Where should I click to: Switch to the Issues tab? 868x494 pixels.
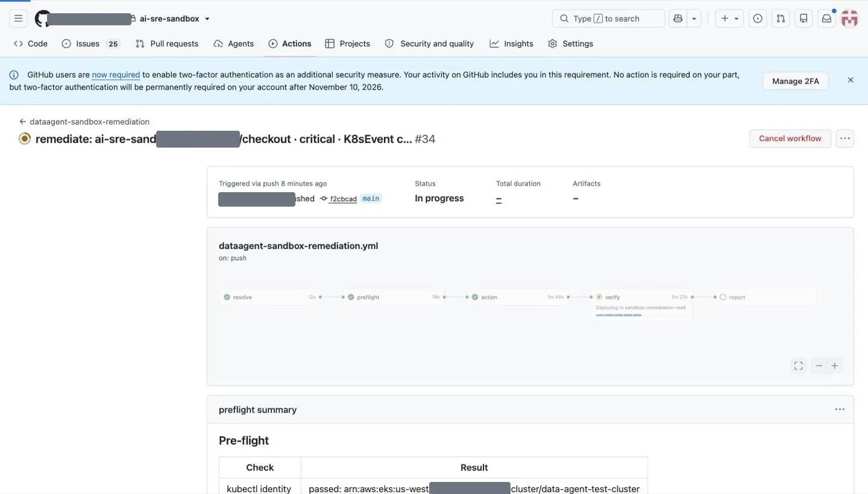pos(91,43)
